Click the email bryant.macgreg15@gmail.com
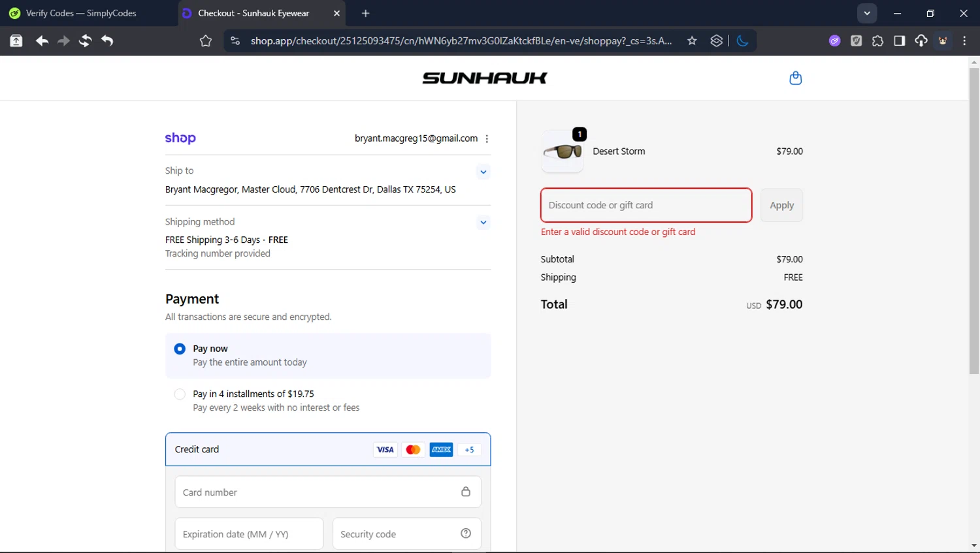 [416, 138]
